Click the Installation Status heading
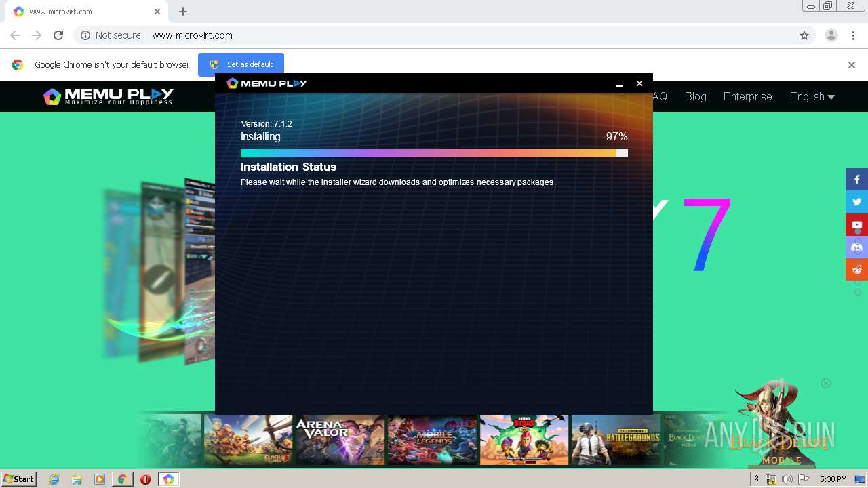This screenshot has height=488, width=868. click(288, 167)
